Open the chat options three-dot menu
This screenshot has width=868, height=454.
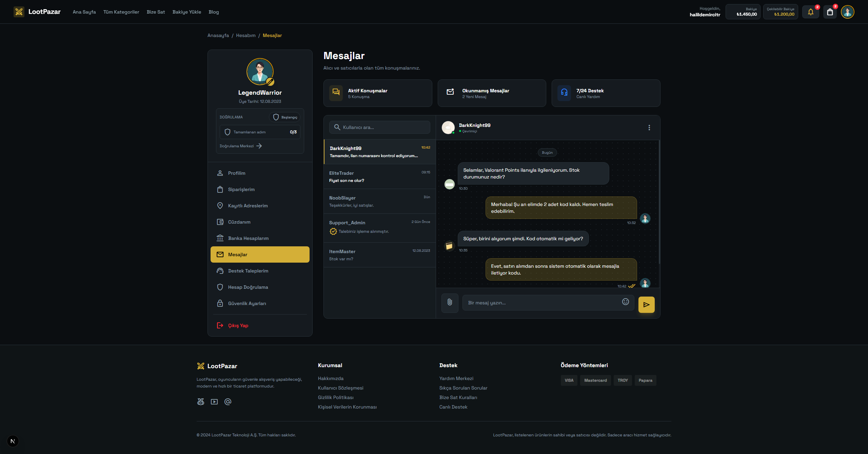coord(649,128)
